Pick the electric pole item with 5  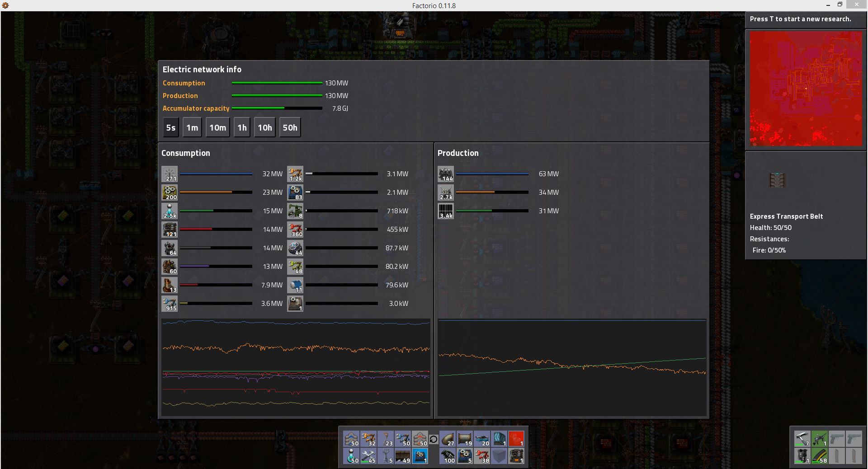pos(386,456)
